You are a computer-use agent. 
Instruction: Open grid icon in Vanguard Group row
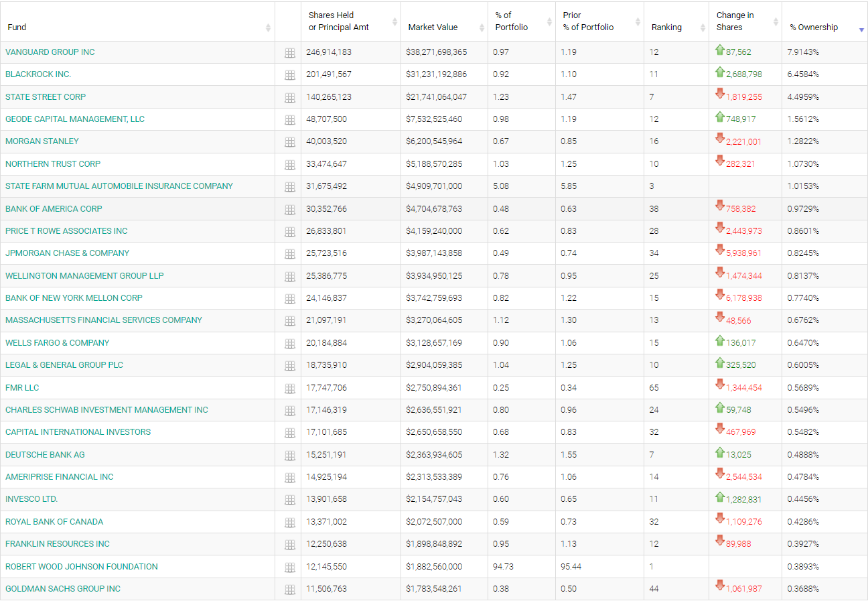pos(290,53)
